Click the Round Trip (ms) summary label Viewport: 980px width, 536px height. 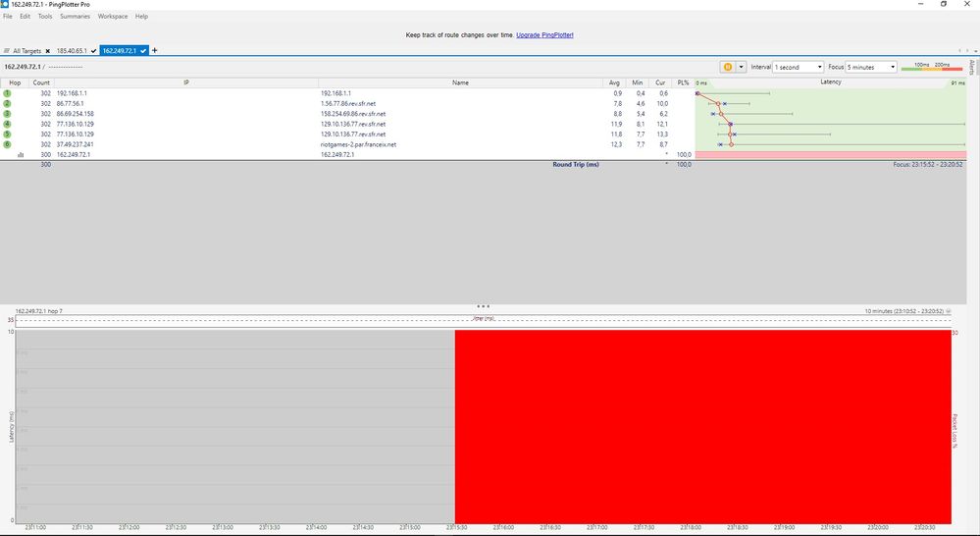[x=576, y=165]
